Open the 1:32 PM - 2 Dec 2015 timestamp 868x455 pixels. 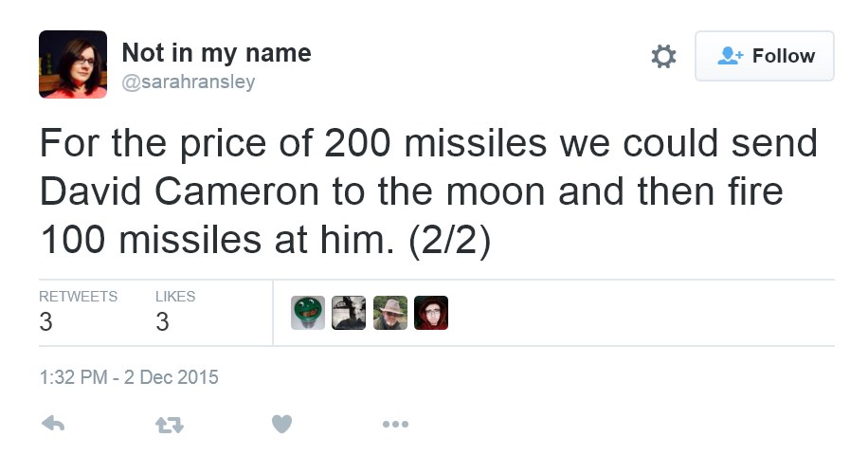click(129, 377)
